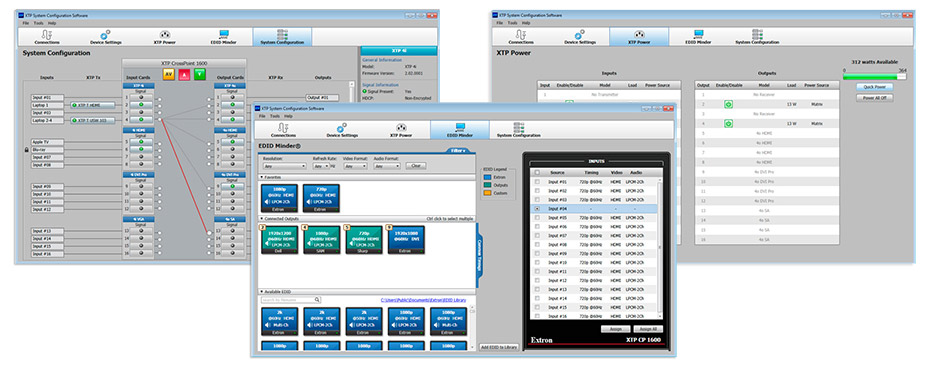Click signal button for input card slot 4
930x371 pixels.
coord(141,119)
